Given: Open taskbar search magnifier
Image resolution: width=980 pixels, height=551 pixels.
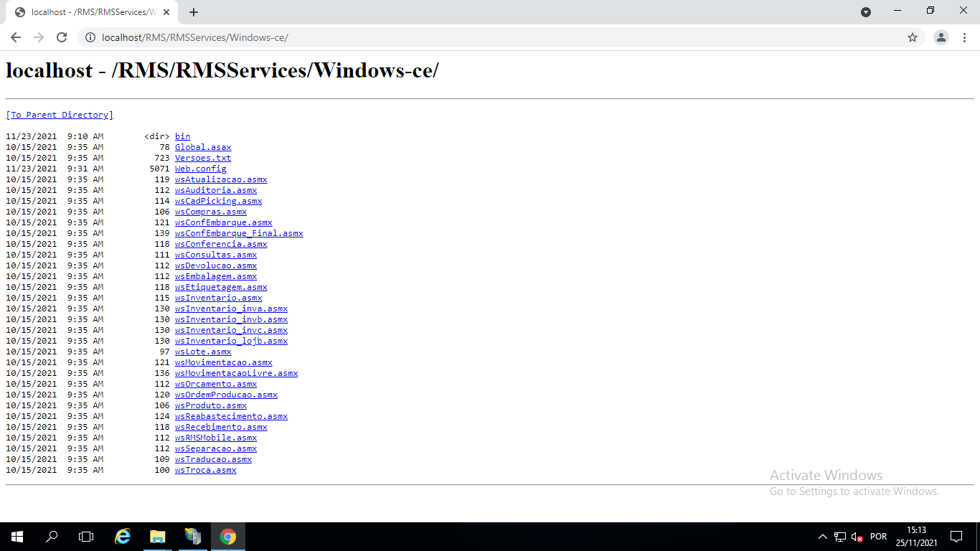Looking at the screenshot, I should pos(52,537).
